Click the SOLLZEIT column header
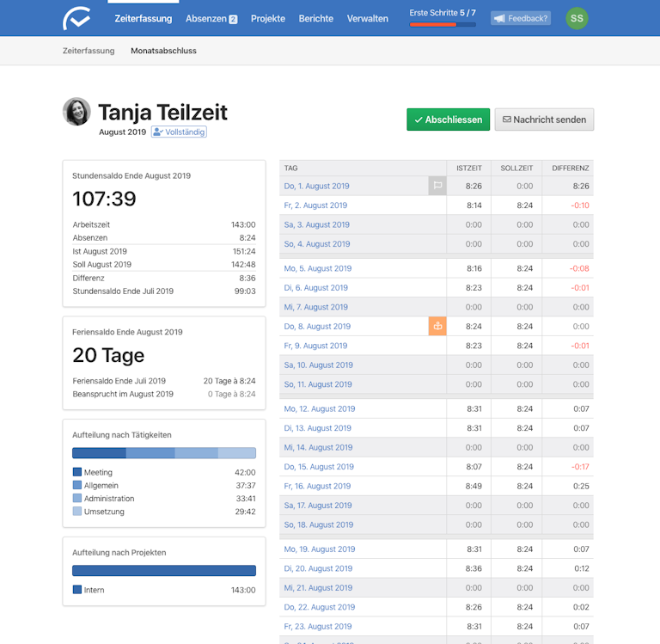The height and width of the screenshot is (644, 660). 516,168
